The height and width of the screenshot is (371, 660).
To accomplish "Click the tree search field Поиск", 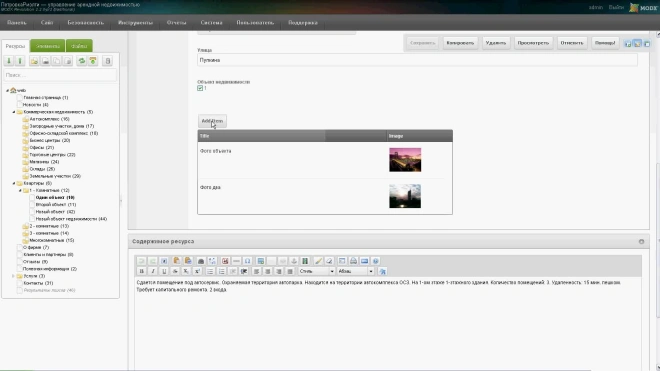I will pos(60,75).
